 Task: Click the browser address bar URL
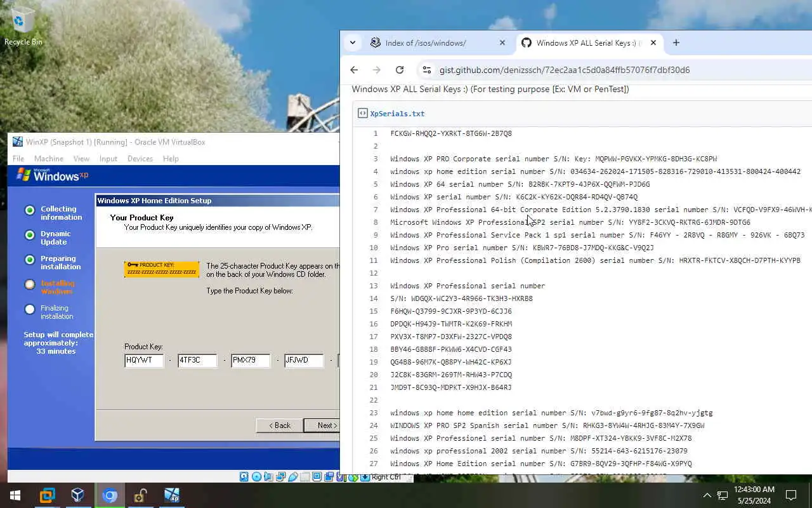point(565,70)
